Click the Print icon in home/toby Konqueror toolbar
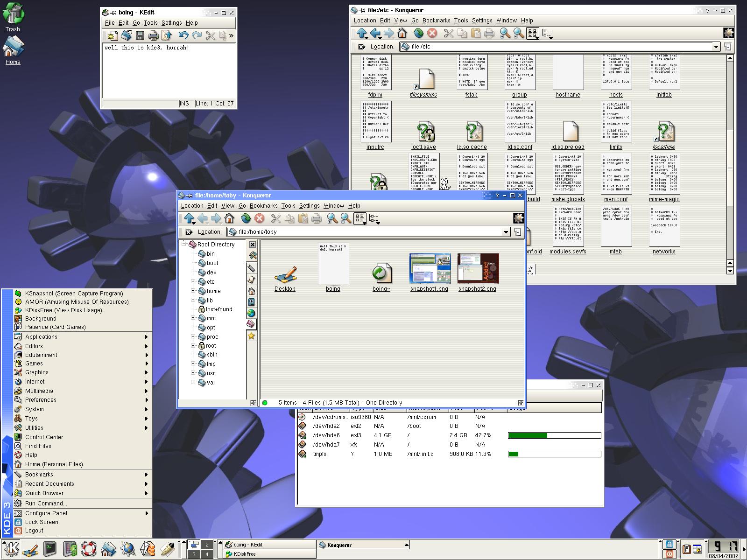This screenshot has height=560, width=747. (317, 218)
